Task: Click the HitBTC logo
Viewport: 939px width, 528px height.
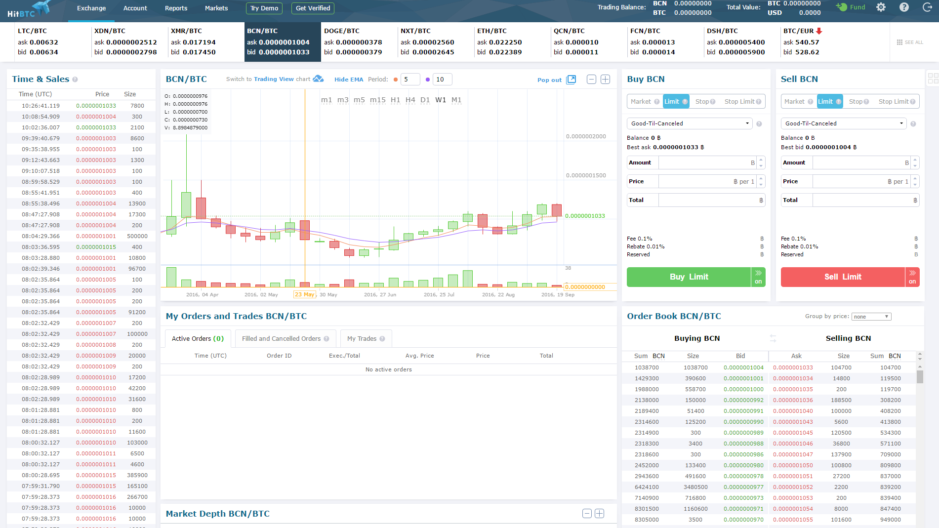Action: pyautogui.click(x=28, y=8)
